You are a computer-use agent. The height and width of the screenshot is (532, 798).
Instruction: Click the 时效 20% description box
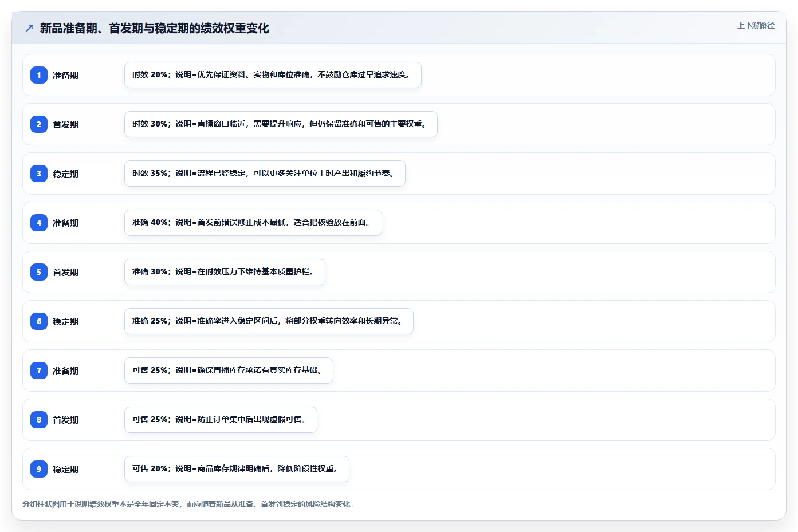[x=273, y=75]
